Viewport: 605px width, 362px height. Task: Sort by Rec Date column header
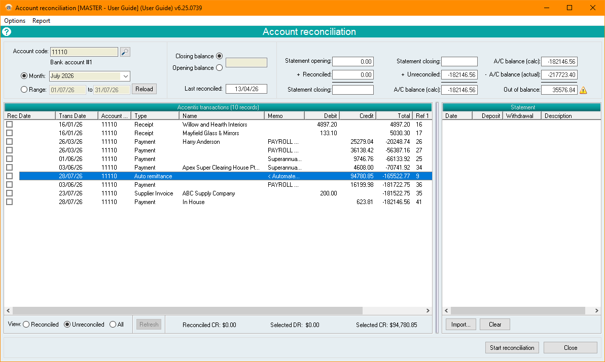[30, 116]
